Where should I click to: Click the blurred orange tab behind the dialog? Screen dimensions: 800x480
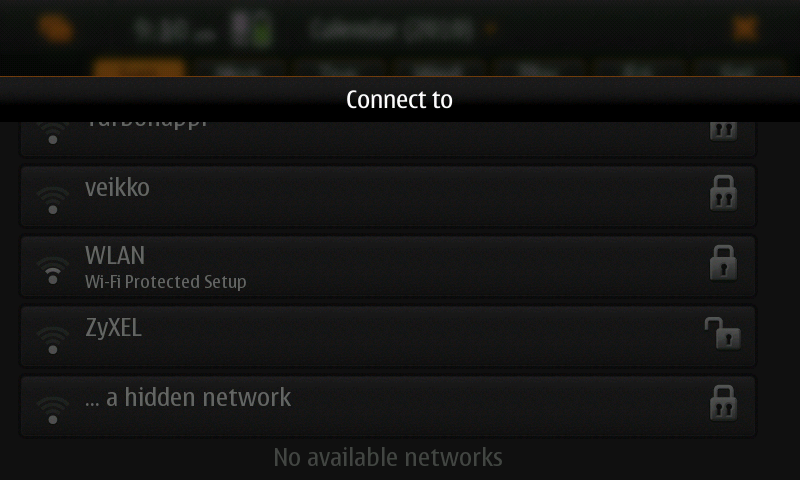pos(139,68)
